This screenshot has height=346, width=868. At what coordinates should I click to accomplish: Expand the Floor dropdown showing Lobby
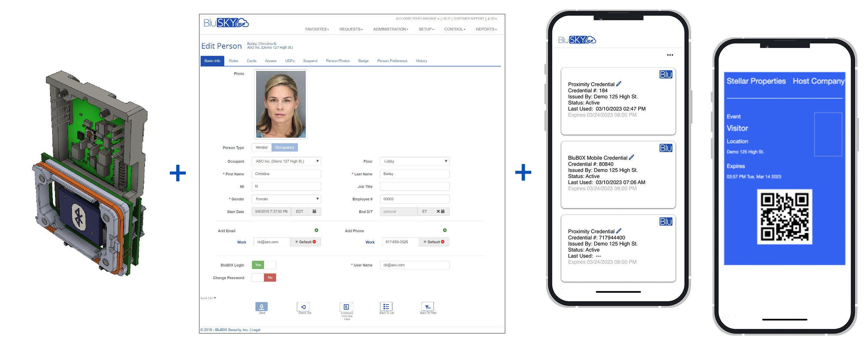[x=414, y=161]
